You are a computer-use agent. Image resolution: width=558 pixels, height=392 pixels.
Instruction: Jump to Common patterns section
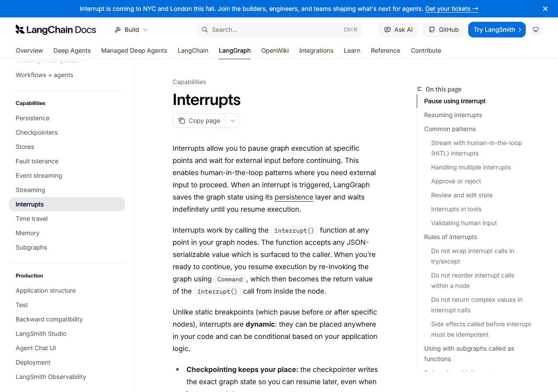[x=450, y=129]
